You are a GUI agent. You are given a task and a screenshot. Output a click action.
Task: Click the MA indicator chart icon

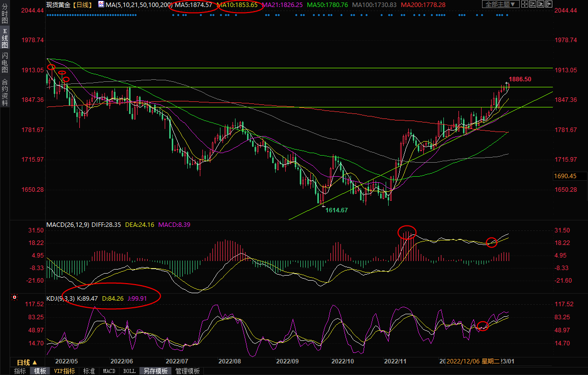[x=101, y=5]
